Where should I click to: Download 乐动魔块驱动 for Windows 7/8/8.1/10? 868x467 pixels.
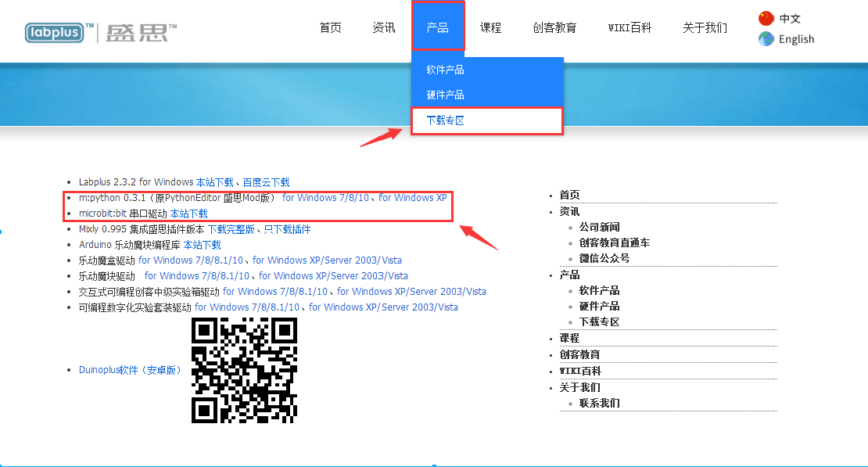197,276
